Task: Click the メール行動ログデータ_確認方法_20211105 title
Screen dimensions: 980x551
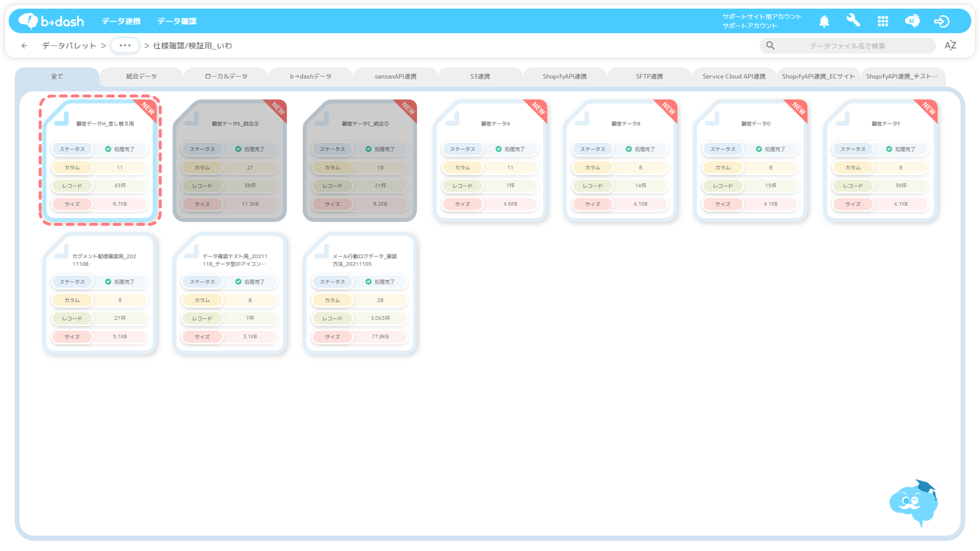Action: 365,260
